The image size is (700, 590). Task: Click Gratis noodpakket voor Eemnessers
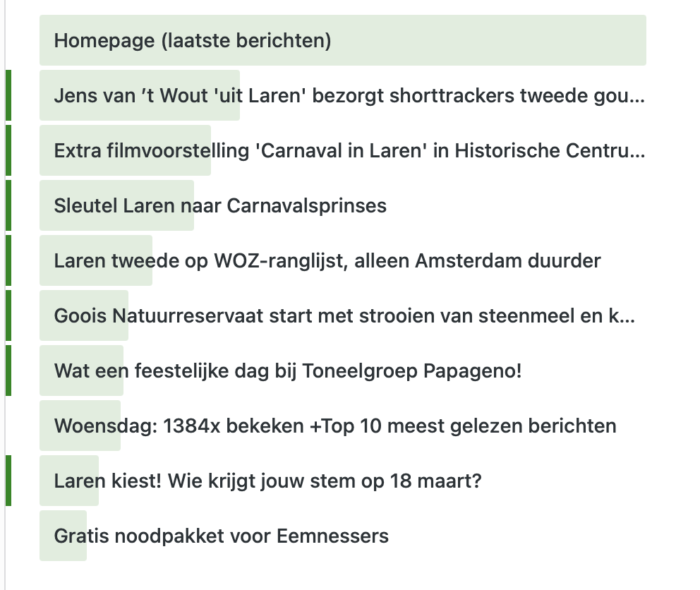(222, 536)
